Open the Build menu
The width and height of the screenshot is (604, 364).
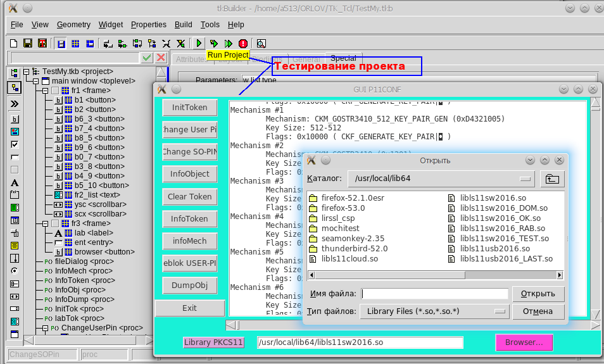(x=184, y=25)
